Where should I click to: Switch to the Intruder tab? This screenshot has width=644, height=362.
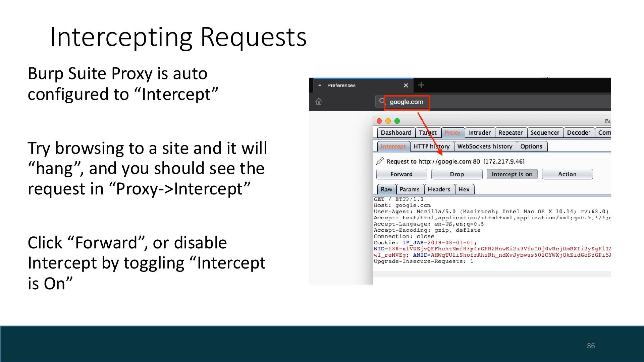479,133
